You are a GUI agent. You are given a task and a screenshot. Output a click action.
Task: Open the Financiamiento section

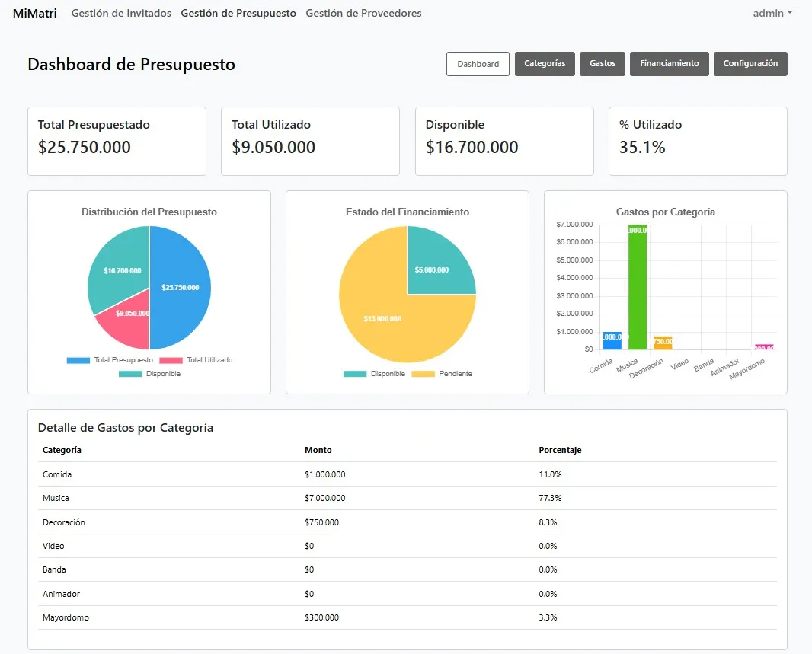669,64
